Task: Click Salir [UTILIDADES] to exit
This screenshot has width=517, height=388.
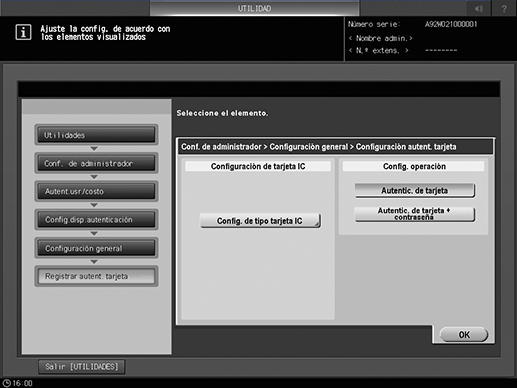Action: pyautogui.click(x=82, y=367)
